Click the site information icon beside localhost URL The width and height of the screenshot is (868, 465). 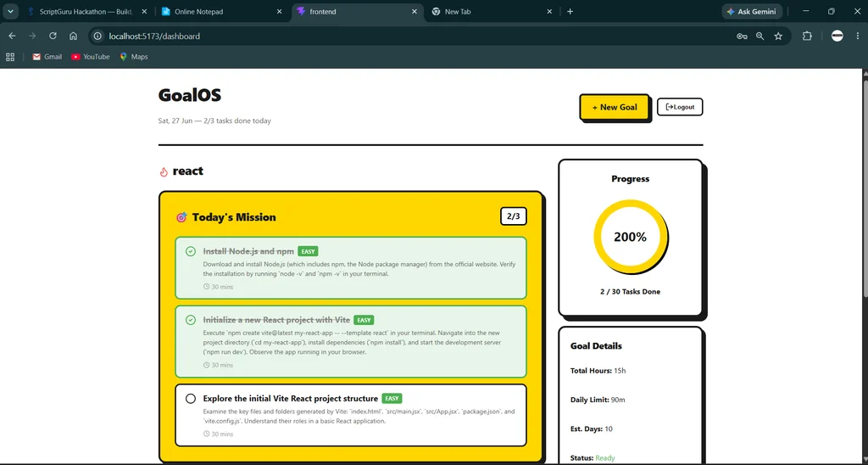coord(97,36)
